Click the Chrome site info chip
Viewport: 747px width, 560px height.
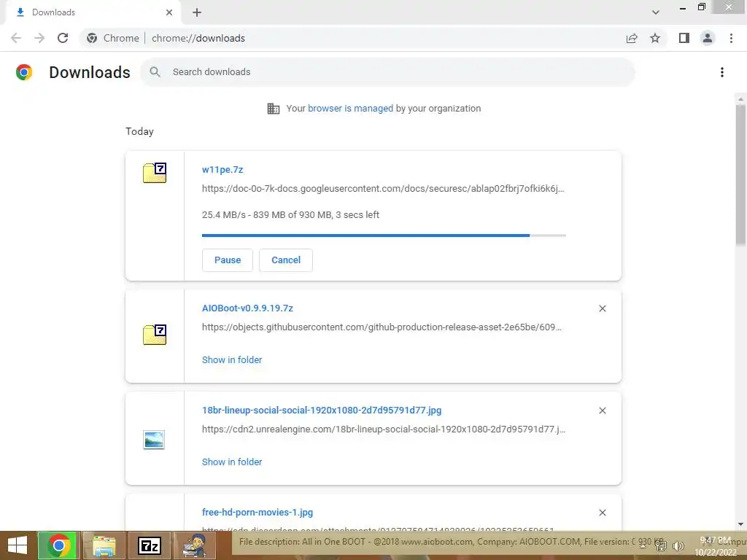click(113, 38)
